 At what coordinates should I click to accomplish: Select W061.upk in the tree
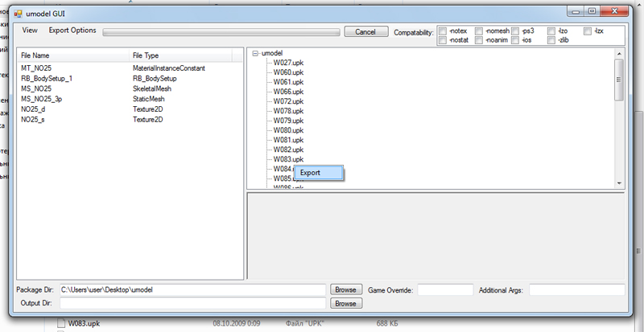(288, 82)
